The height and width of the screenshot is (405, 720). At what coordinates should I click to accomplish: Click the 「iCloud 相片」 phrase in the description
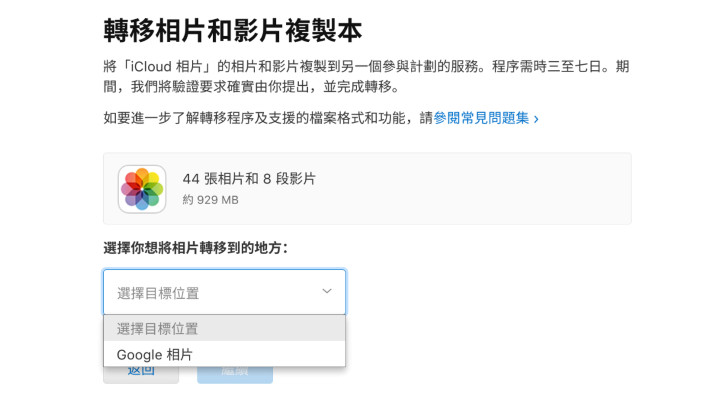tap(160, 67)
